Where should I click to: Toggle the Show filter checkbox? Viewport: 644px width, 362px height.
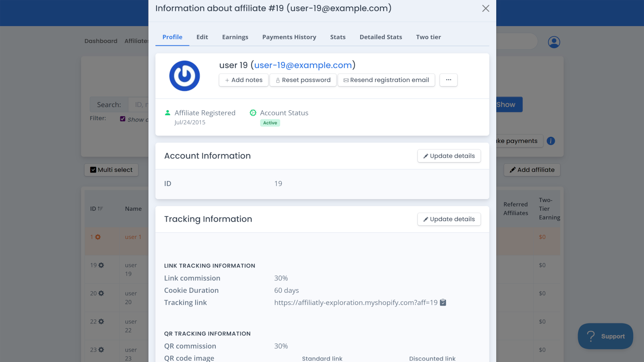click(123, 119)
